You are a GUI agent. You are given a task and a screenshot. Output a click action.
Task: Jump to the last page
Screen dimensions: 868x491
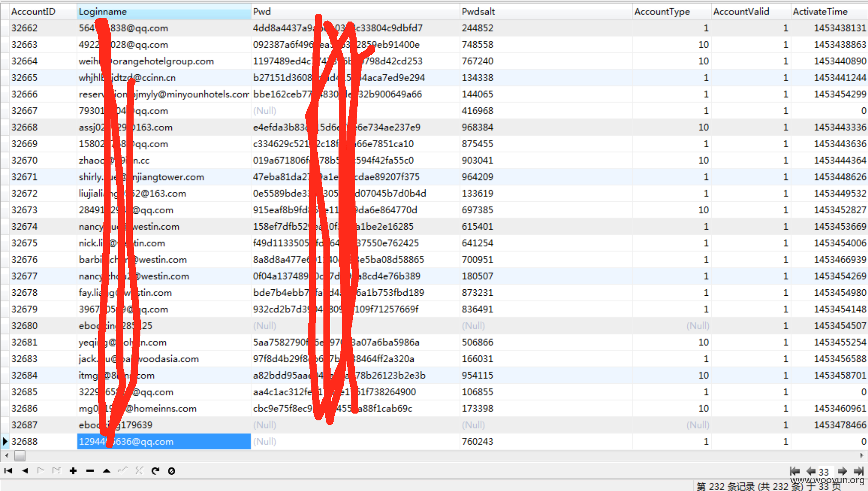point(859,471)
